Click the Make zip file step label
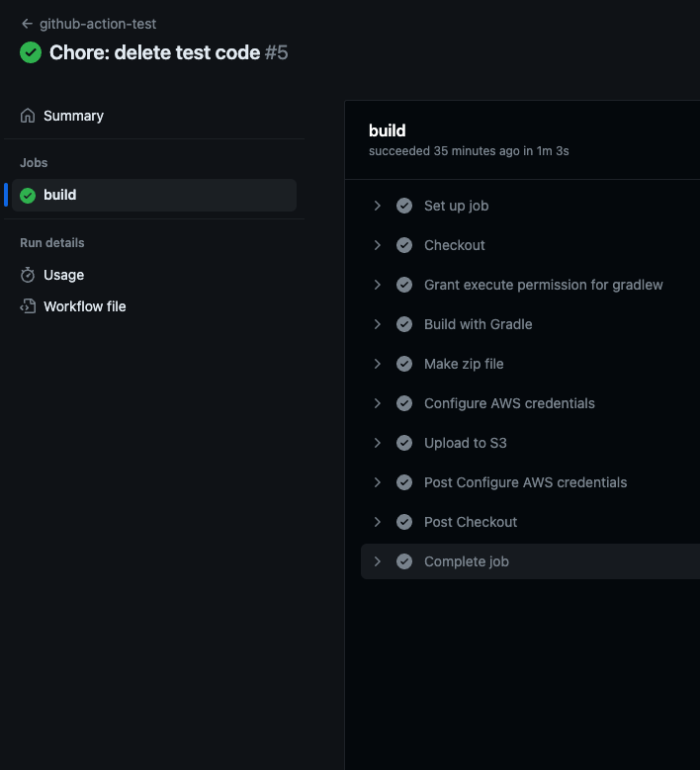 point(464,364)
